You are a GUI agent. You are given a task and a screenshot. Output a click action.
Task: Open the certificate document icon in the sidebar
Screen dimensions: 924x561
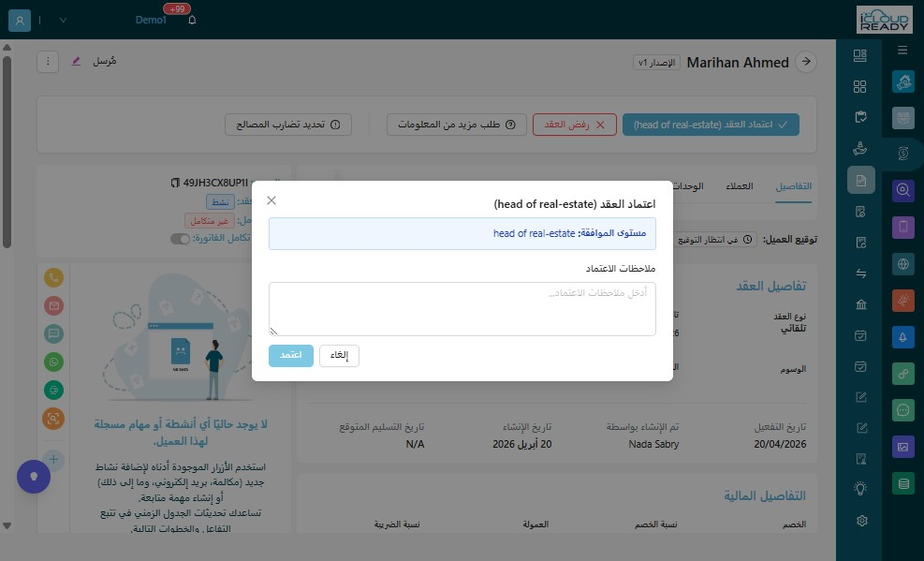(x=860, y=459)
